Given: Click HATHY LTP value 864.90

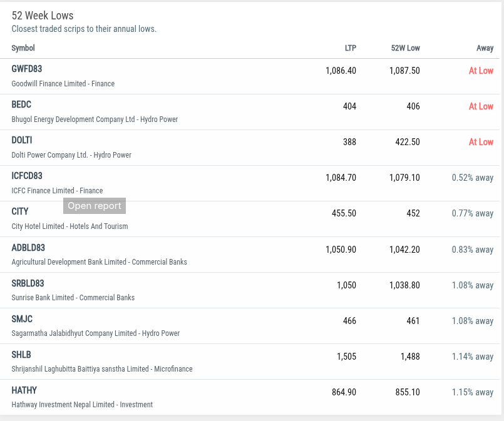Looking at the screenshot, I should point(344,392).
